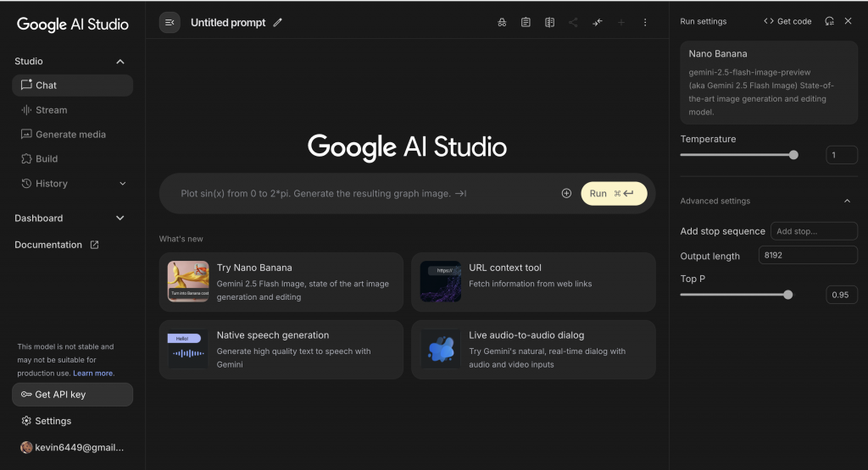This screenshot has height=470, width=868.
Task: Click the Top P slider handle
Action: click(787, 295)
